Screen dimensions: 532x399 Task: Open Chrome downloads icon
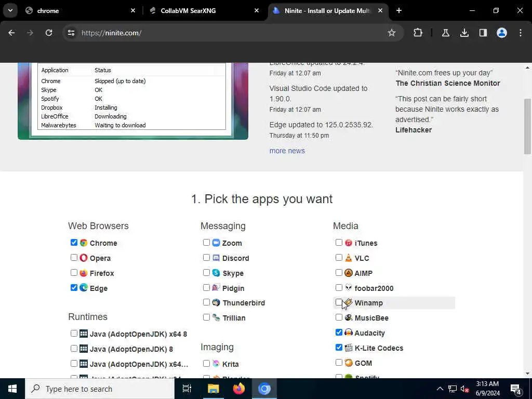coord(464,33)
